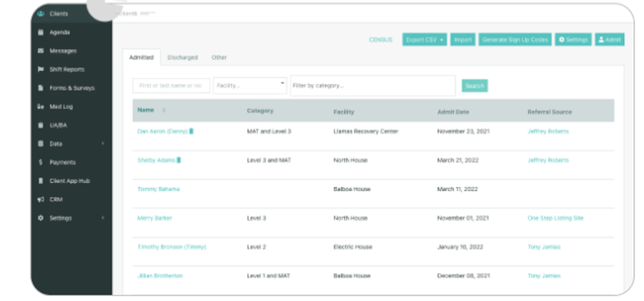The height and width of the screenshot is (301, 644).
Task: Open the Agenda menu item
Action: coord(59,32)
